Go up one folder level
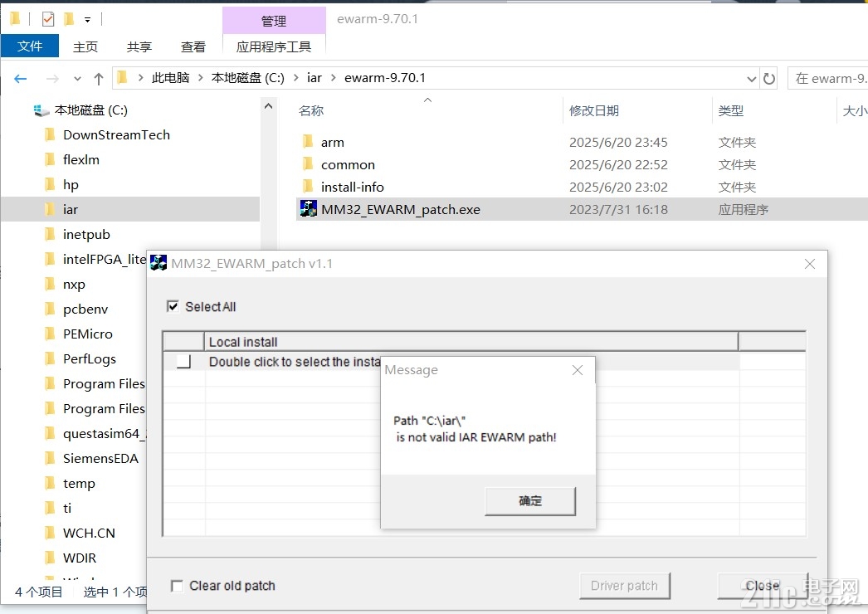868x614 pixels. click(99, 79)
